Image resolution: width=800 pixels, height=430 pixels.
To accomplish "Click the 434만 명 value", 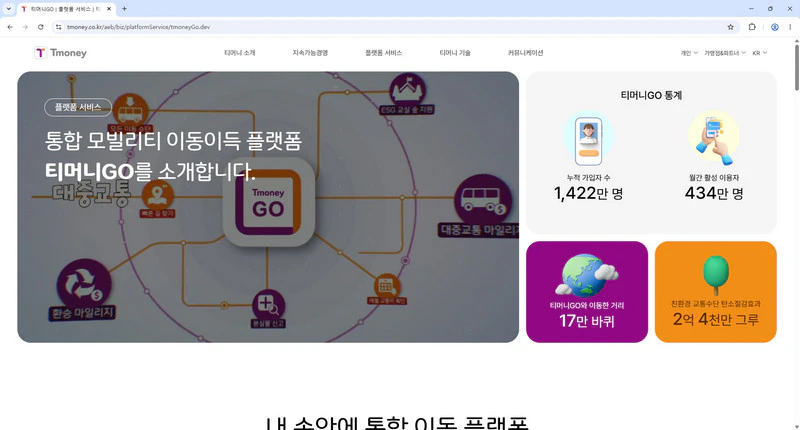I will click(x=714, y=193).
